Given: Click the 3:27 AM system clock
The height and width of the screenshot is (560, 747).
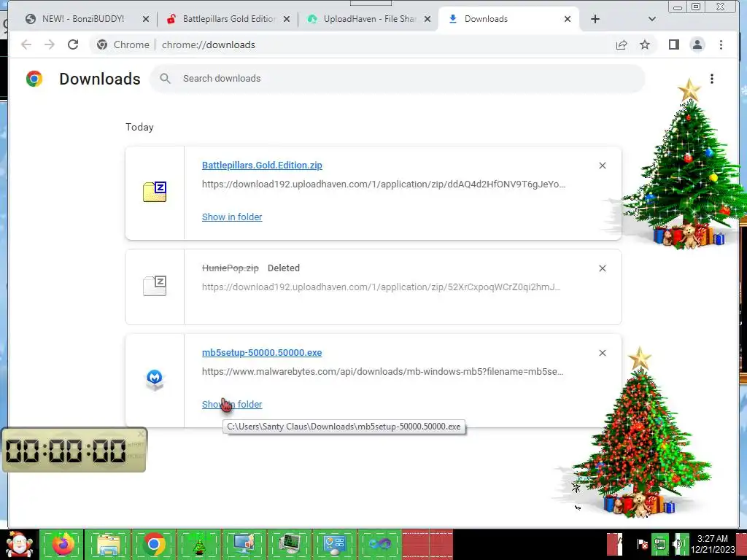Looking at the screenshot, I should click(713, 544).
